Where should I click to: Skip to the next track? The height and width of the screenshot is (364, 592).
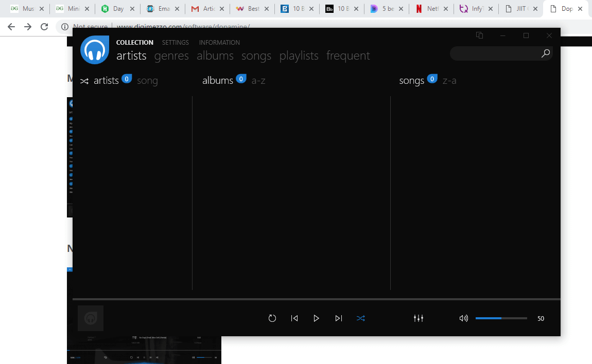tap(338, 318)
